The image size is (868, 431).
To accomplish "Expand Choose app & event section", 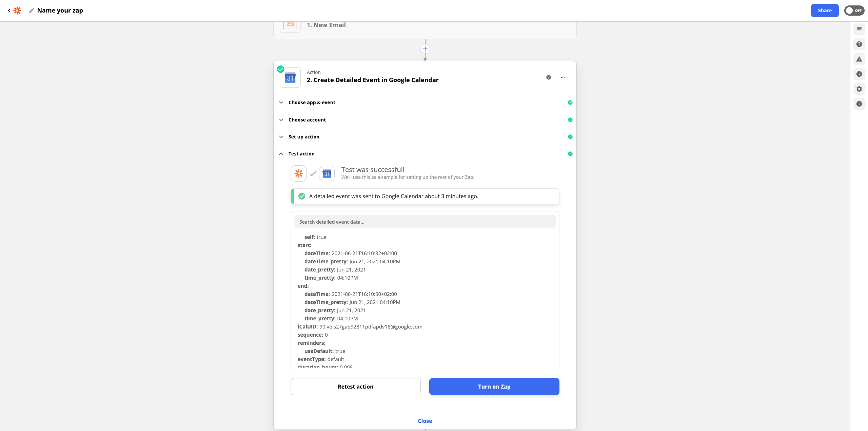I will [312, 102].
